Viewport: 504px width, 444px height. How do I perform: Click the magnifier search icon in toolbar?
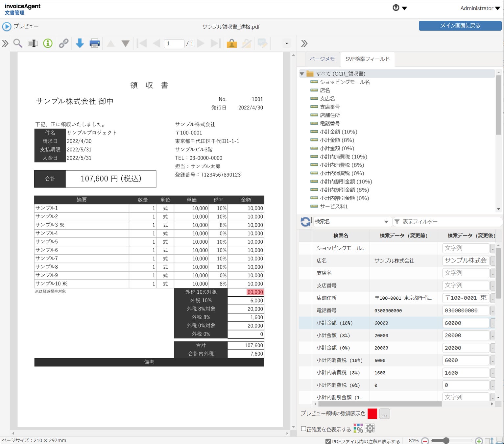pos(18,43)
